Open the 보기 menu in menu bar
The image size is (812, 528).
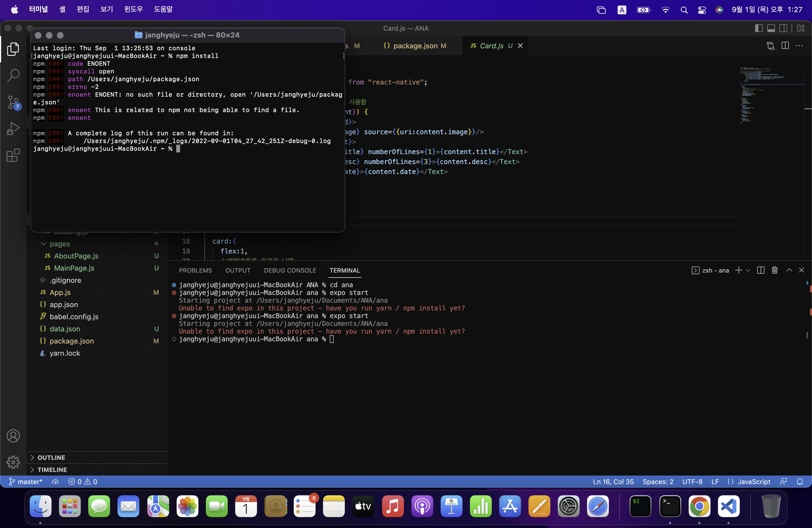[107, 10]
